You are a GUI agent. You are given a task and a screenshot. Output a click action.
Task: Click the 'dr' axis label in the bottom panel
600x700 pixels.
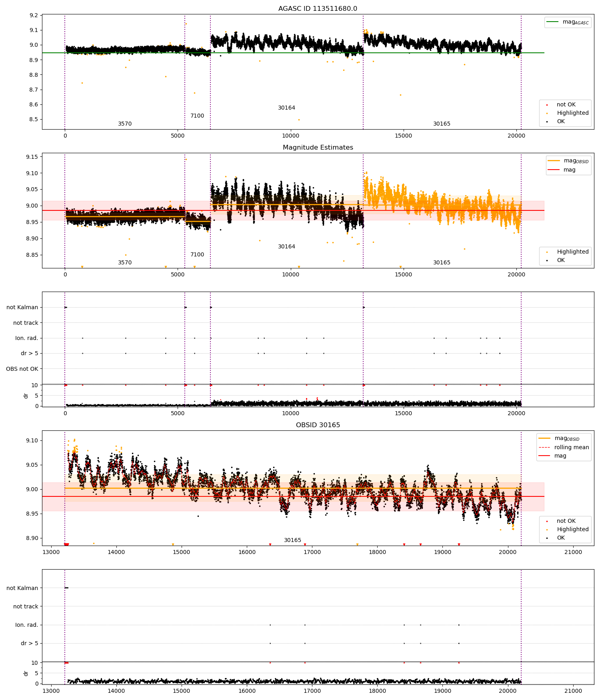click(x=26, y=673)
